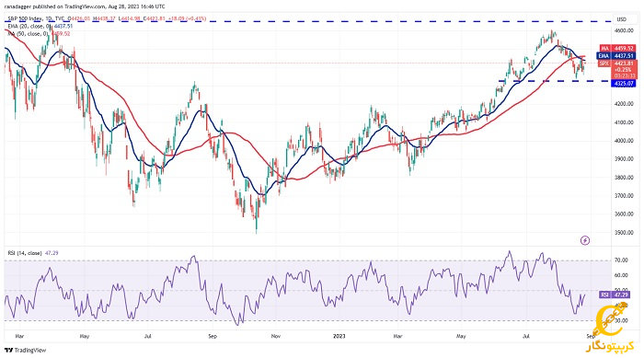Click the 4100.00 price axis label

pos(623,122)
